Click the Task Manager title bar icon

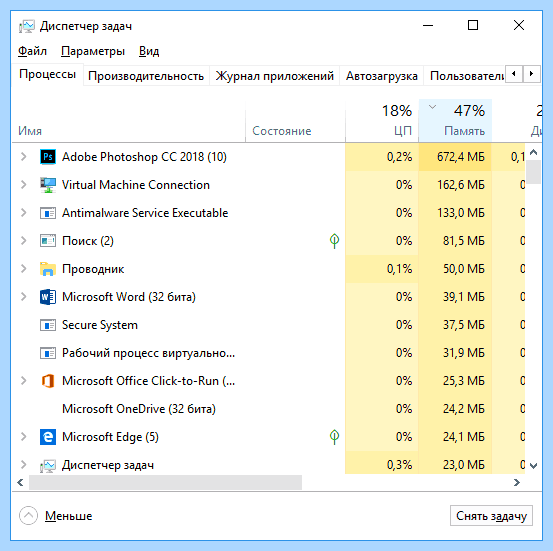[27, 26]
